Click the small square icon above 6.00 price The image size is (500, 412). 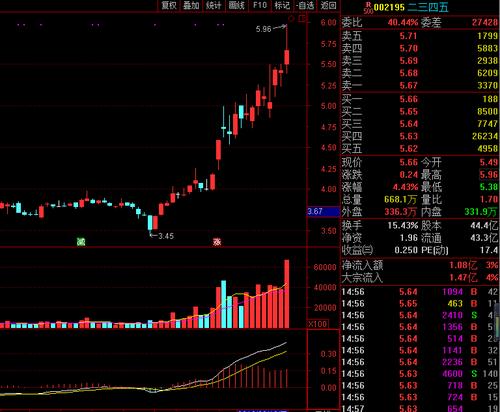[x=303, y=18]
